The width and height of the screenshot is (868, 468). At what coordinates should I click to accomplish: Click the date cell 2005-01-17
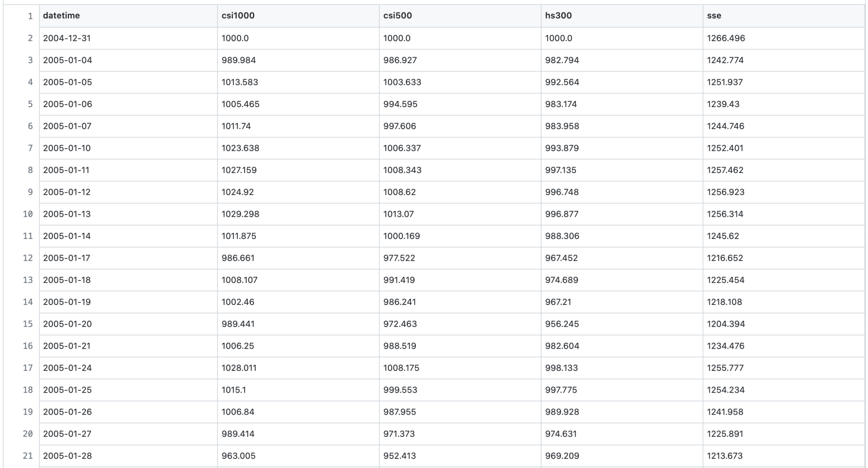[x=66, y=258]
